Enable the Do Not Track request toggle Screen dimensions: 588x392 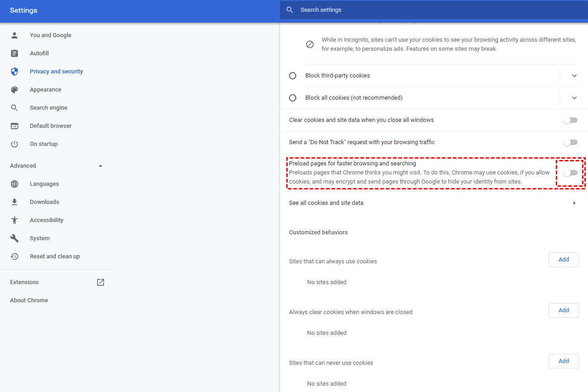pyautogui.click(x=570, y=142)
